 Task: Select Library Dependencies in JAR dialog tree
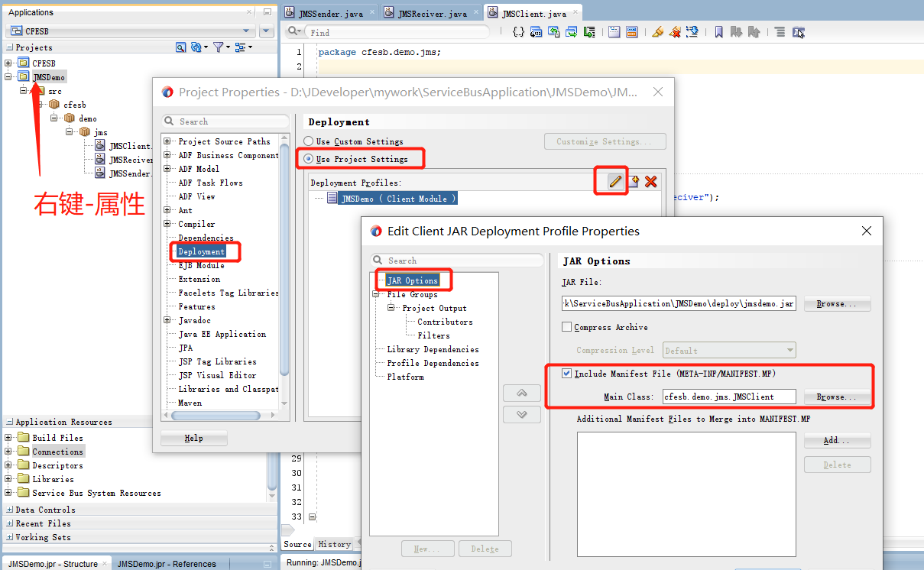[433, 349]
